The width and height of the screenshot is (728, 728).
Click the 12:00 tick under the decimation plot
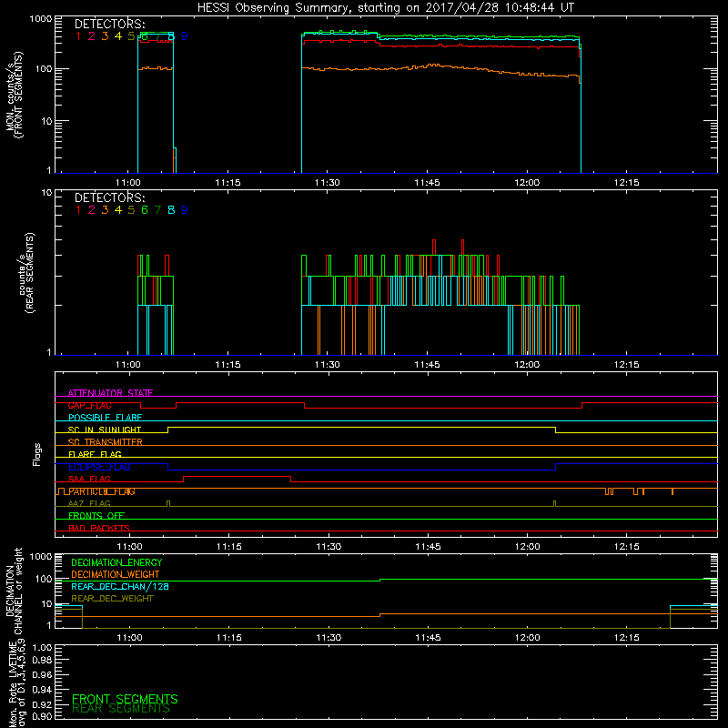click(528, 638)
